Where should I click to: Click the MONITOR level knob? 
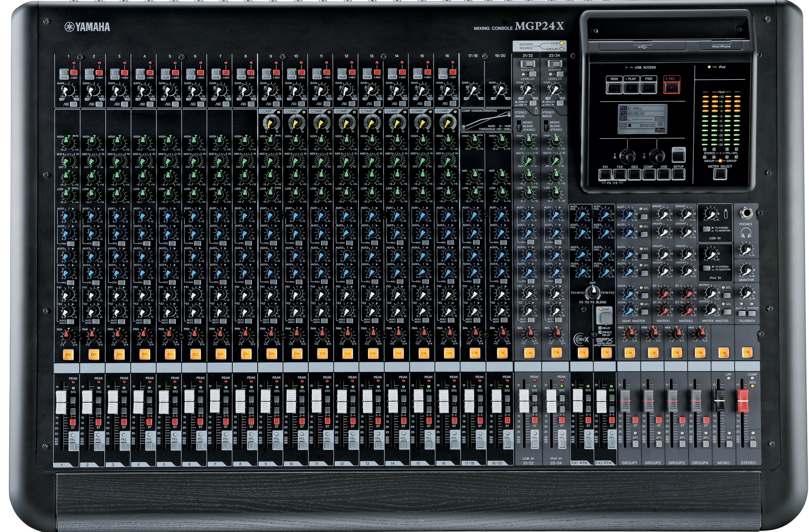[746, 270]
